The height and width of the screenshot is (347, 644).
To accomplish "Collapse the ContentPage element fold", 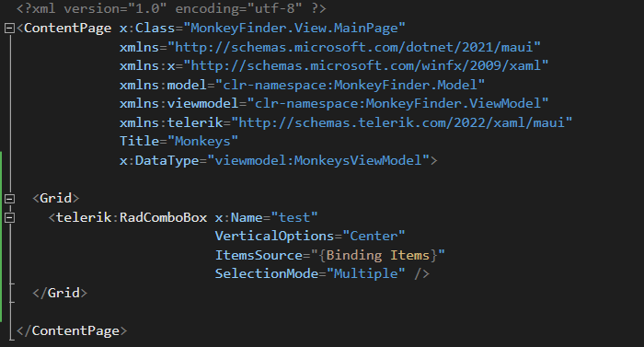I will click(9, 29).
